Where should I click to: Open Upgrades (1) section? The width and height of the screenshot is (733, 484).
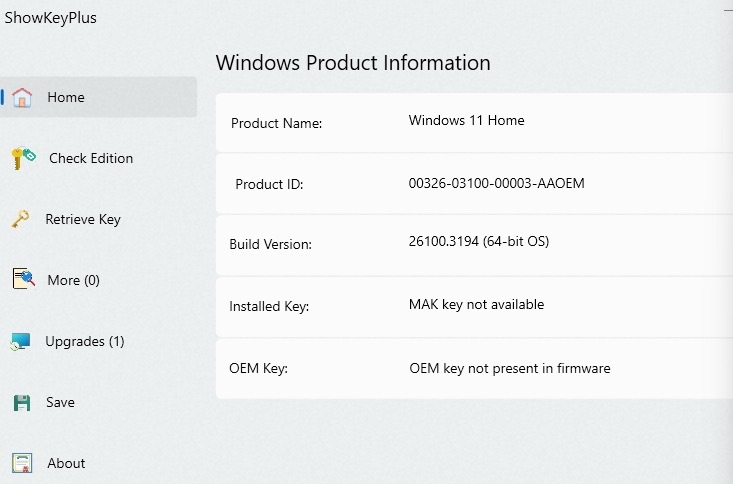[x=85, y=341]
